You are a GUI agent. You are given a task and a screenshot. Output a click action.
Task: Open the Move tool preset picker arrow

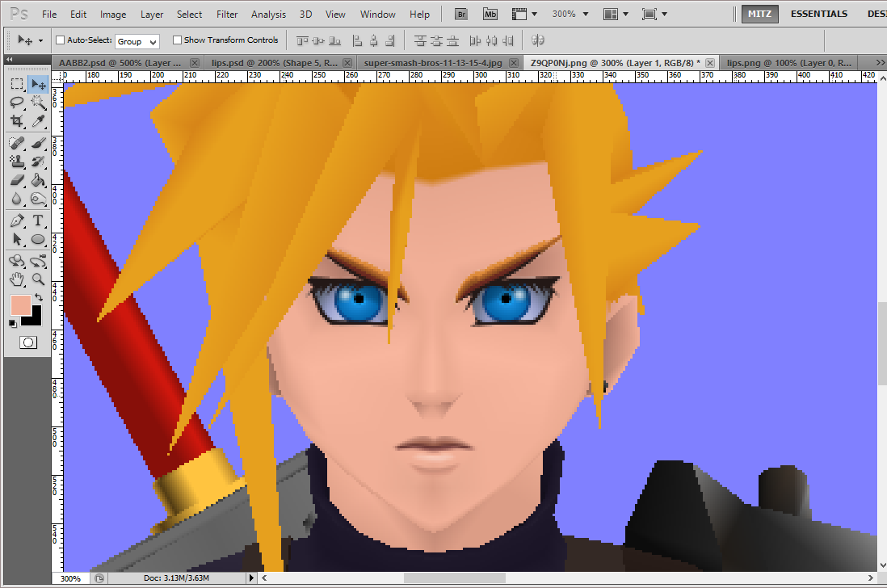pos(40,40)
